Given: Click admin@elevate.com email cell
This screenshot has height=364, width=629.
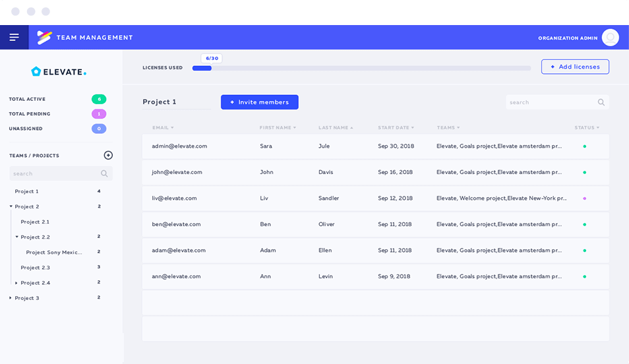Looking at the screenshot, I should click(x=179, y=146).
